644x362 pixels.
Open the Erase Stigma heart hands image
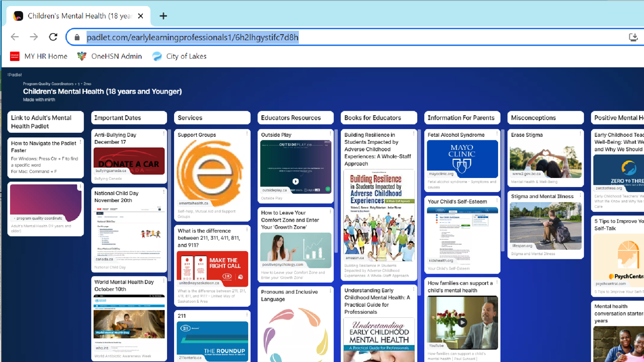coord(545,159)
